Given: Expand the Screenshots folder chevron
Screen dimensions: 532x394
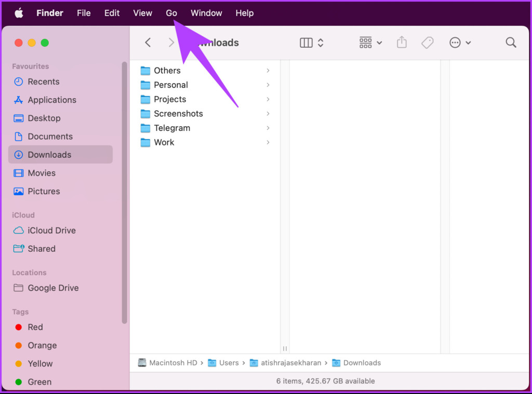Looking at the screenshot, I should 268,114.
